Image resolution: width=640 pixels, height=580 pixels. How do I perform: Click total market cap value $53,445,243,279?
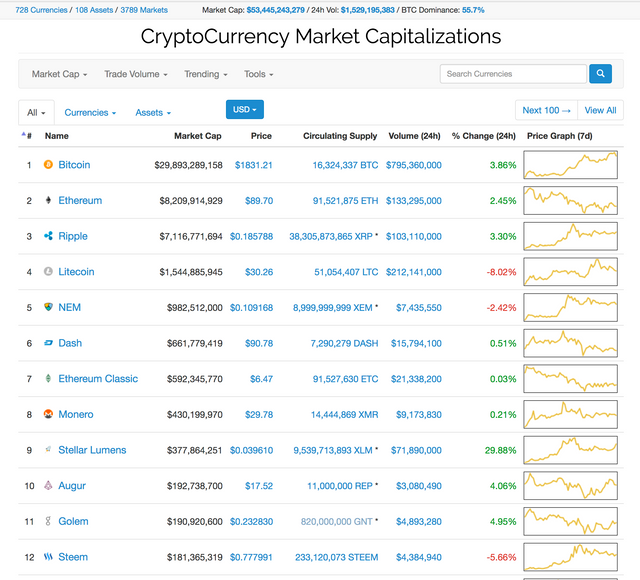point(276,10)
